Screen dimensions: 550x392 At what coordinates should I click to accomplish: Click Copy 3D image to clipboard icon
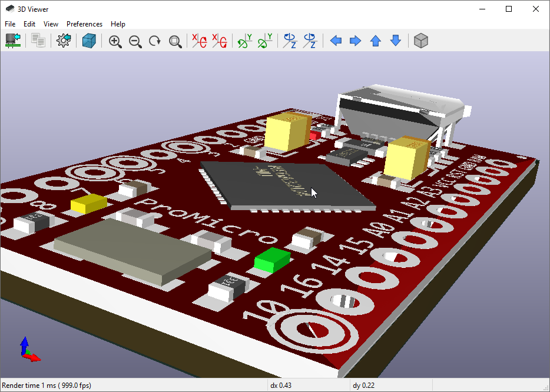click(x=38, y=41)
